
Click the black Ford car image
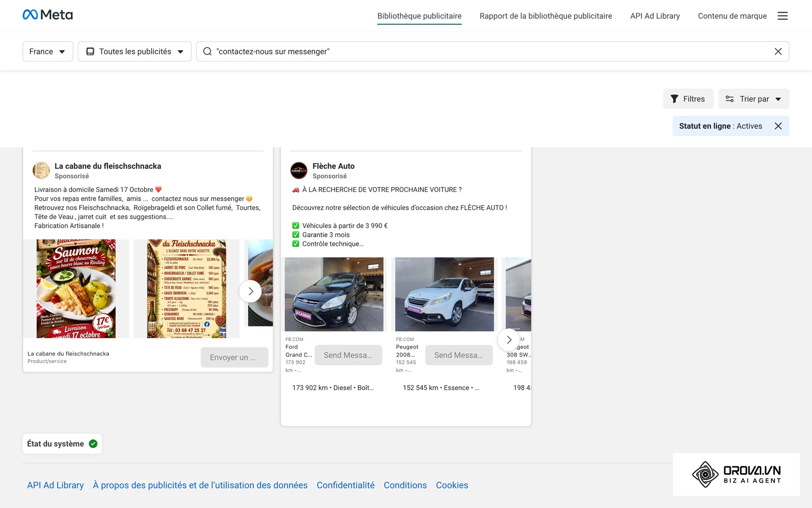coord(334,294)
